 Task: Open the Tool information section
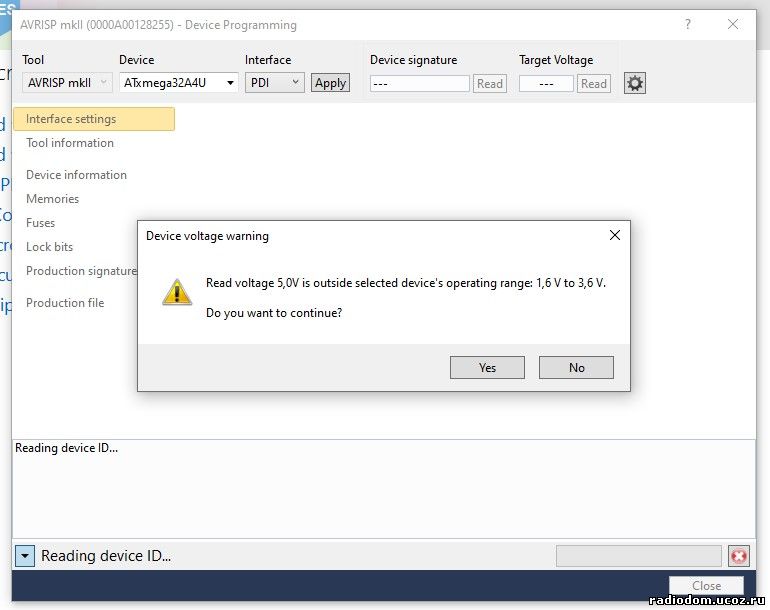[x=70, y=143]
